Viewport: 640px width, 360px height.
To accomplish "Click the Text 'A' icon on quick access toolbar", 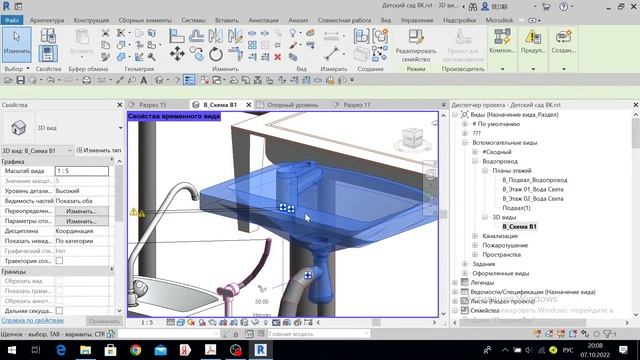I will pyautogui.click(x=144, y=80).
